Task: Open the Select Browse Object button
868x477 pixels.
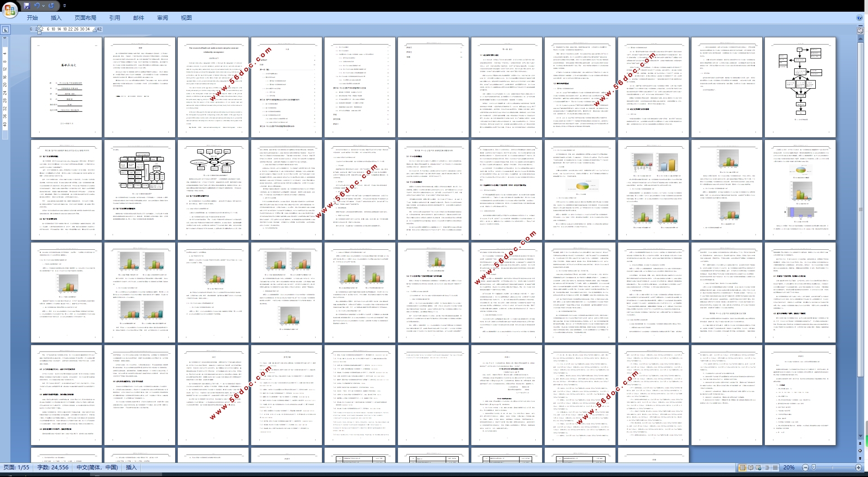Action: pyautogui.click(x=860, y=451)
